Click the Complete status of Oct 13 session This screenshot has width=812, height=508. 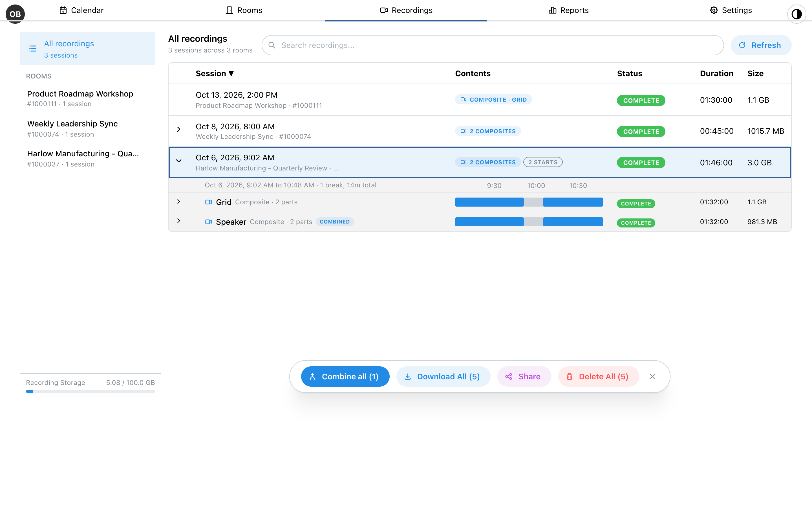[x=641, y=100]
